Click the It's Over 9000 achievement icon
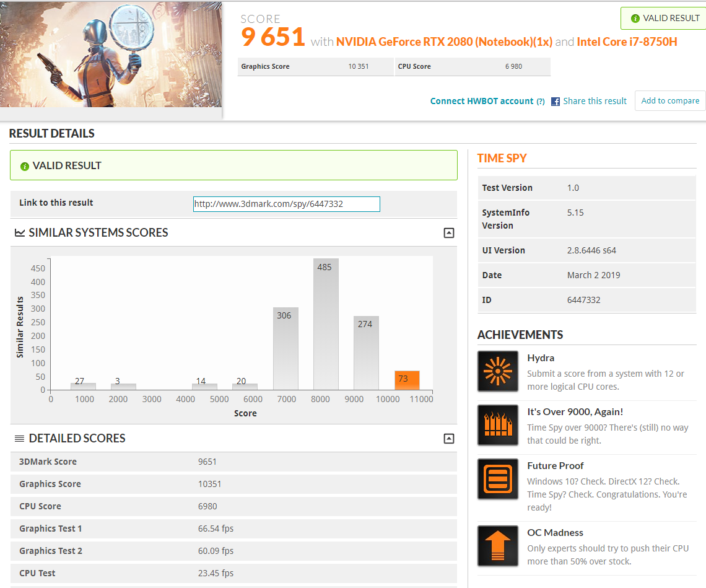 [497, 425]
